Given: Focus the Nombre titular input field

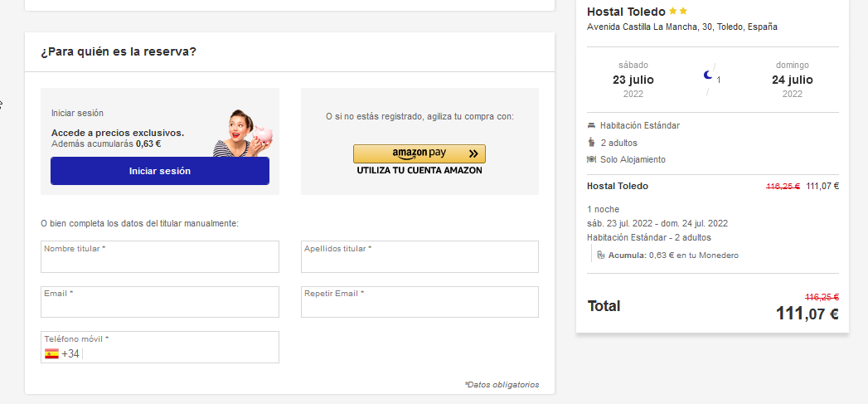Looking at the screenshot, I should click(159, 262).
